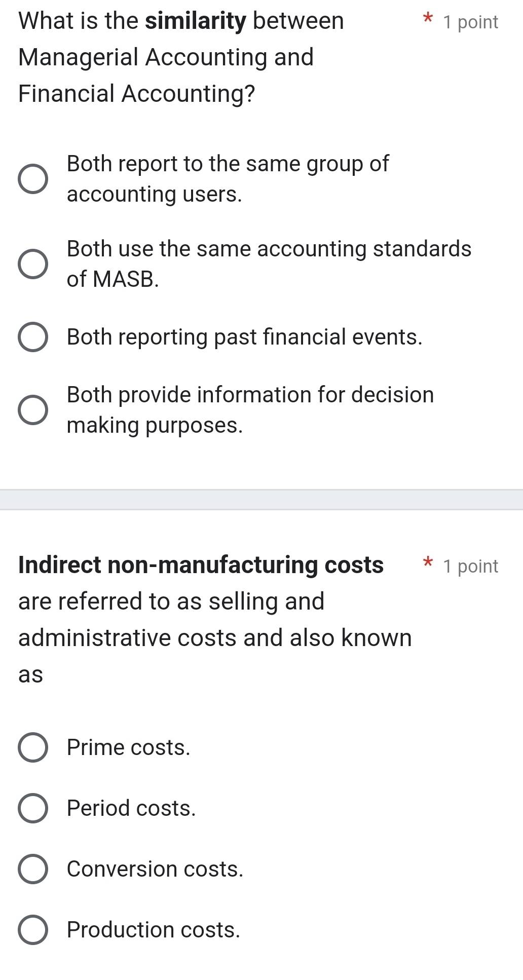Click the 'Period costs.' option label
The width and height of the screenshot is (523, 980).
131,808
